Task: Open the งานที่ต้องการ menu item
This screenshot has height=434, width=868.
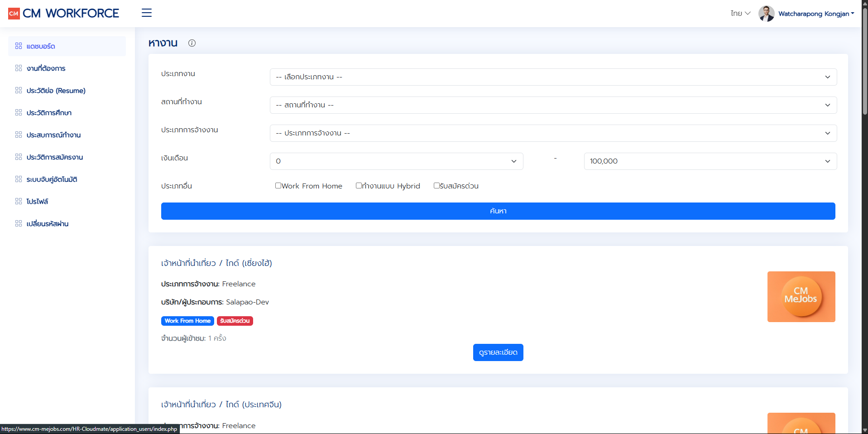Action: tap(67, 68)
